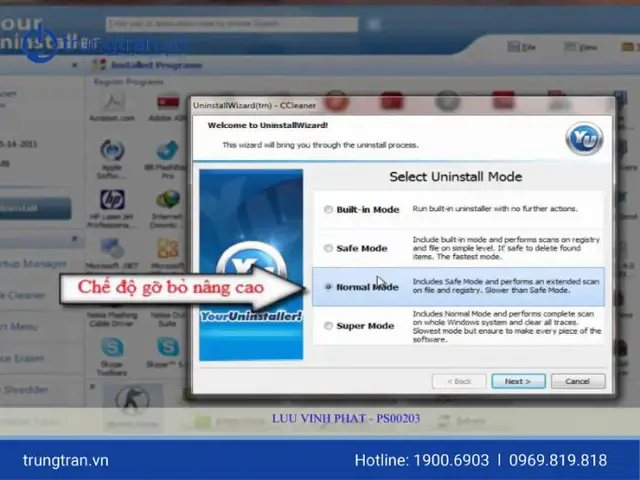
Task: Open File Shredder in left sidebar
Action: click(x=24, y=390)
